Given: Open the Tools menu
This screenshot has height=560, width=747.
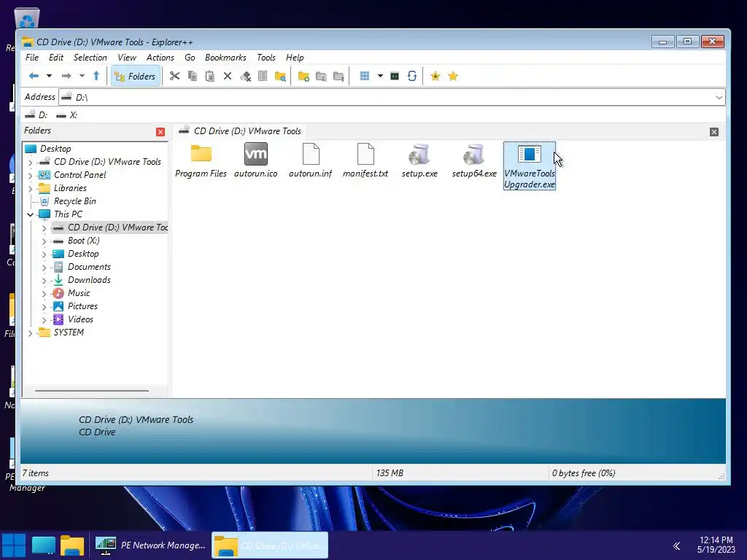Looking at the screenshot, I should [x=266, y=58].
